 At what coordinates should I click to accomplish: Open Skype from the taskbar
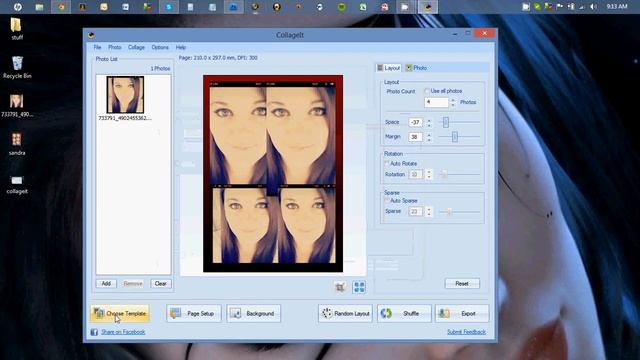coord(169,7)
